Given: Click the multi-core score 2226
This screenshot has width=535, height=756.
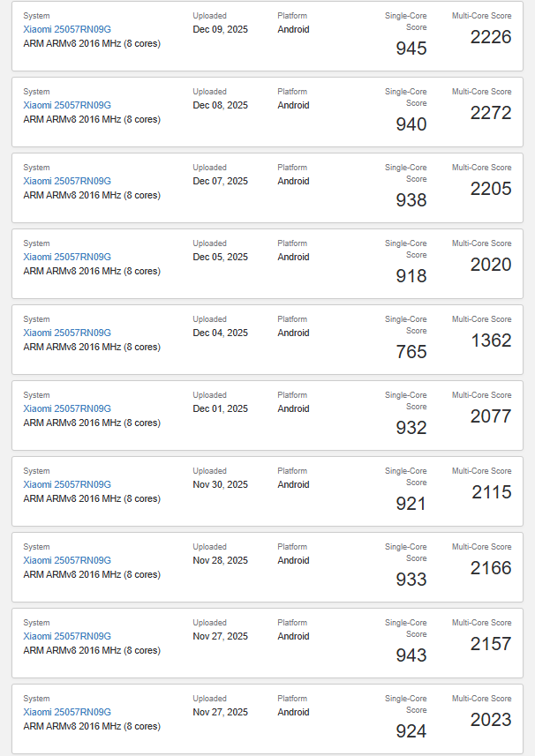Looking at the screenshot, I should point(491,37).
